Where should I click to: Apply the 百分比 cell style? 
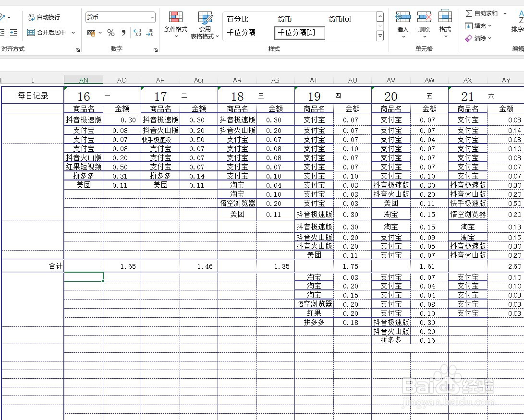pos(237,19)
